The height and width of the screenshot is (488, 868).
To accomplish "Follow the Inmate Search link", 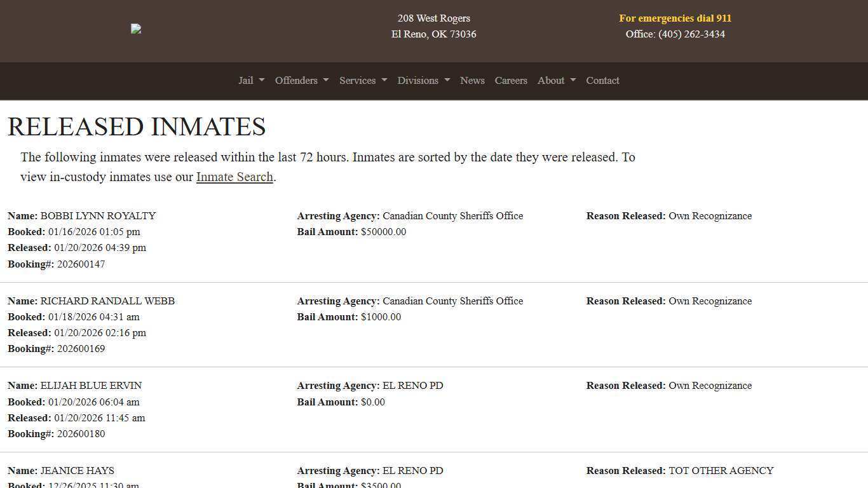I will pyautogui.click(x=234, y=177).
